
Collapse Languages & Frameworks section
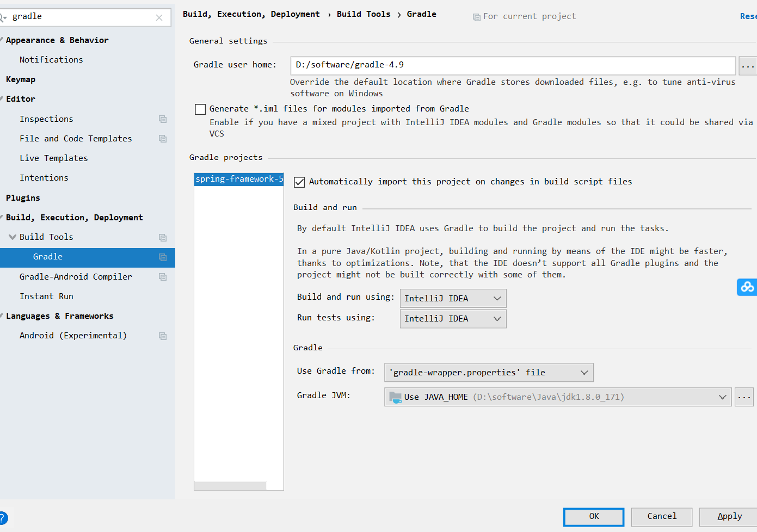(2, 316)
